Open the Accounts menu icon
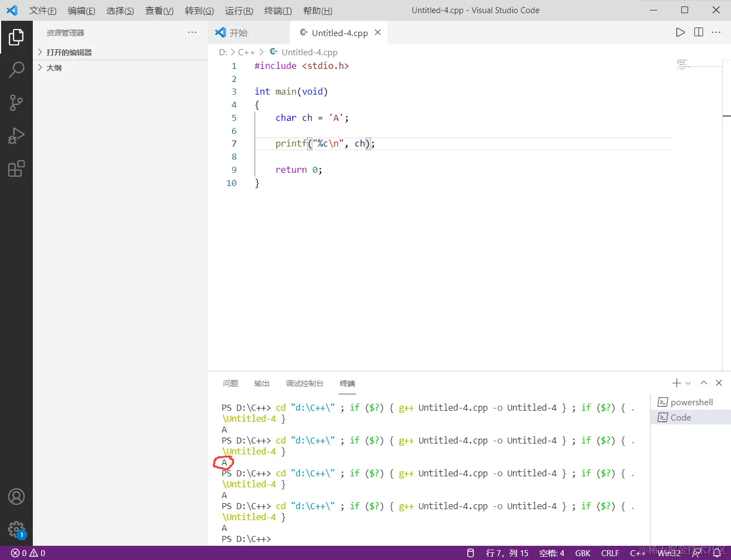Viewport: 731px width, 560px height. [16, 497]
